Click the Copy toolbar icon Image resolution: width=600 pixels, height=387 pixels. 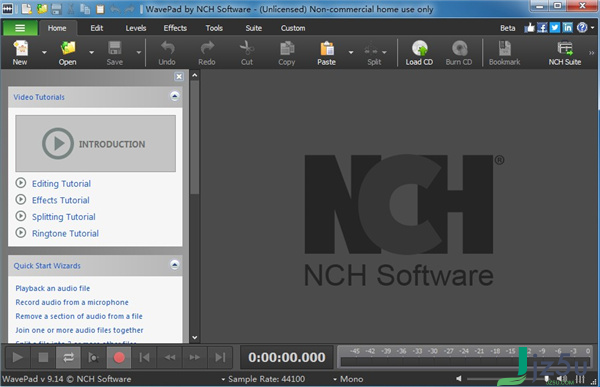(287, 49)
